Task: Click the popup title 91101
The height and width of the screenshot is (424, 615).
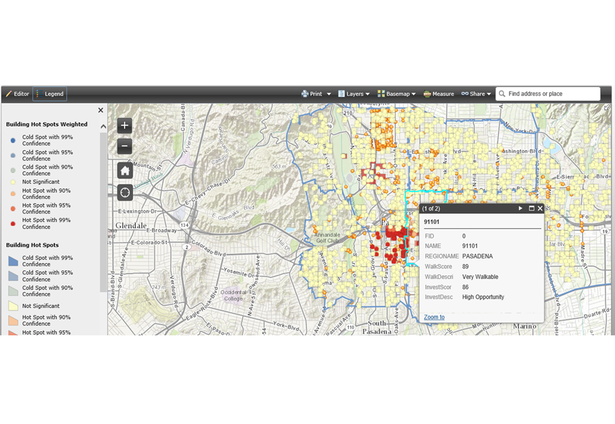Action: [431, 222]
